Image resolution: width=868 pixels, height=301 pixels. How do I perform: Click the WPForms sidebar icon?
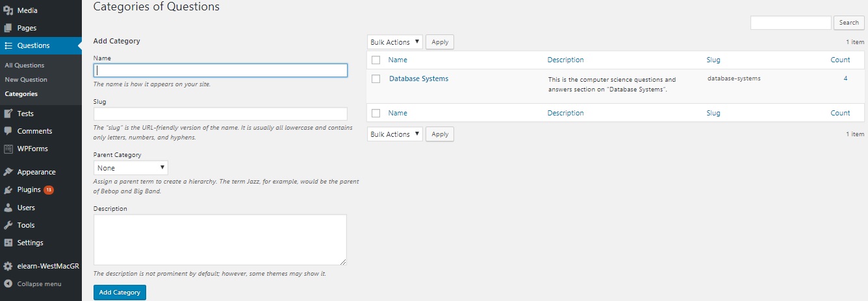[x=8, y=149]
